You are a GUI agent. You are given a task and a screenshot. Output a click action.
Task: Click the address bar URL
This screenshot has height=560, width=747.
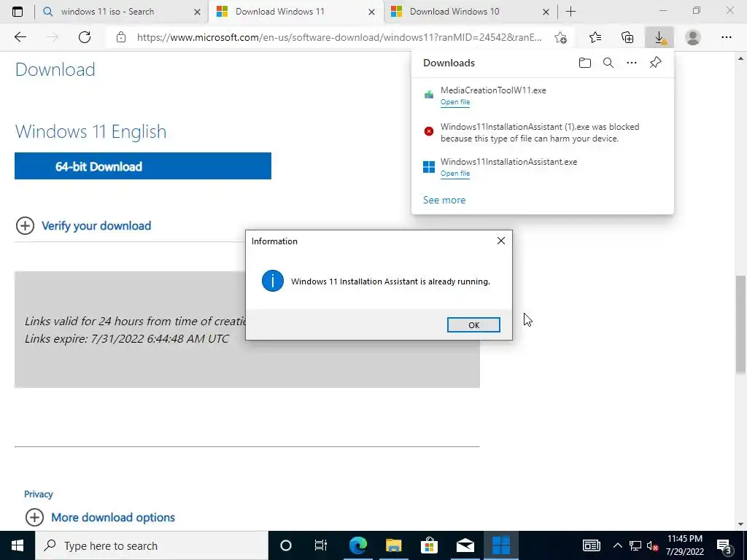pyautogui.click(x=339, y=37)
